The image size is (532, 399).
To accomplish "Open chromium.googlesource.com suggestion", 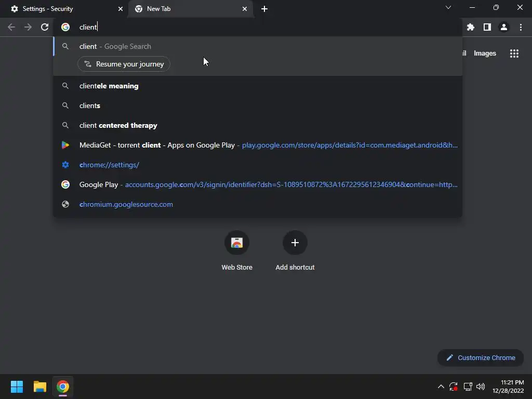I will coord(258,204).
